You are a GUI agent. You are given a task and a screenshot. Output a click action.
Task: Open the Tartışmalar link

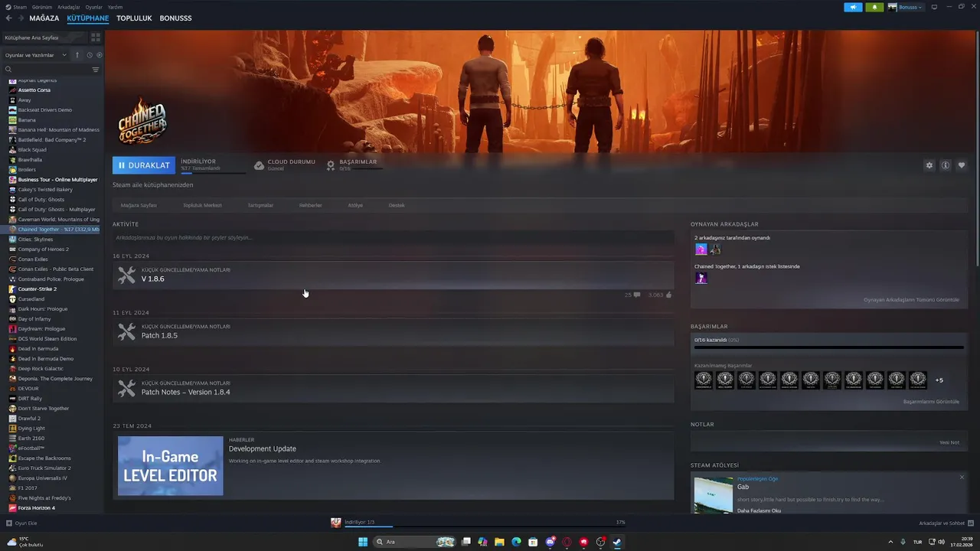pyautogui.click(x=260, y=205)
